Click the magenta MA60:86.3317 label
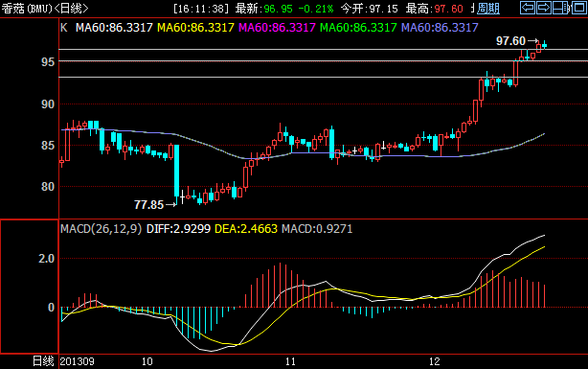Viewport: 588px width, 369px height. [x=277, y=28]
